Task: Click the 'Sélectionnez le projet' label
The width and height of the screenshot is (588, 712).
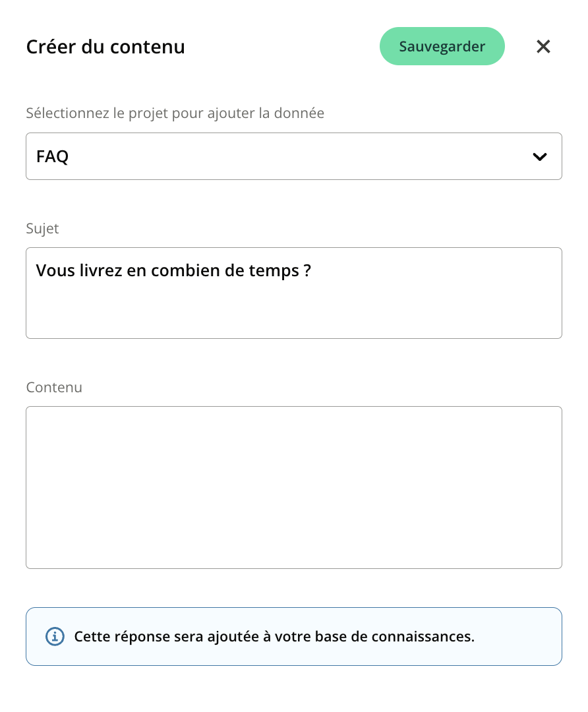Action: [x=175, y=113]
